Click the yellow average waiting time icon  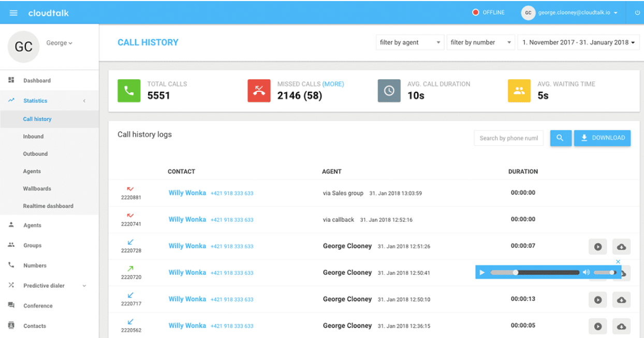pyautogui.click(x=519, y=90)
